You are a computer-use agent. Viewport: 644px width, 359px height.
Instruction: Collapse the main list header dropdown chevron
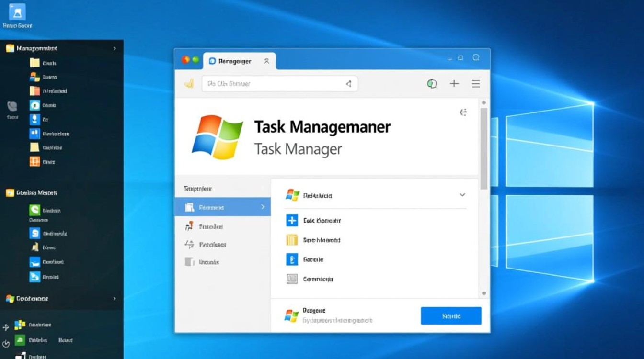pyautogui.click(x=462, y=195)
